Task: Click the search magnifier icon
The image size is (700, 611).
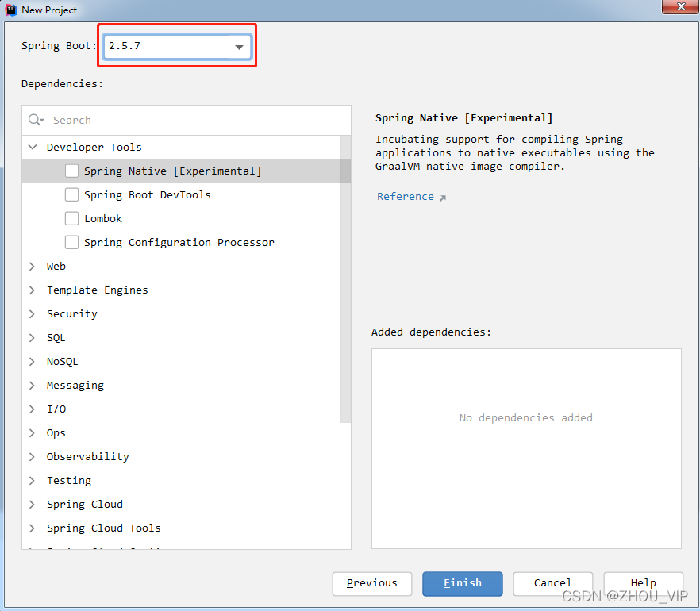Action: tap(36, 120)
